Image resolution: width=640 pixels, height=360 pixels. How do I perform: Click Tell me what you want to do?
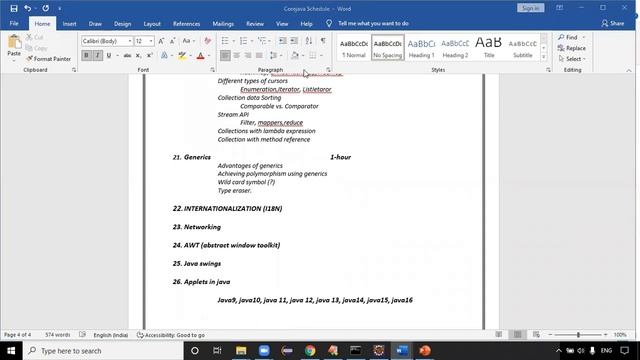373,24
